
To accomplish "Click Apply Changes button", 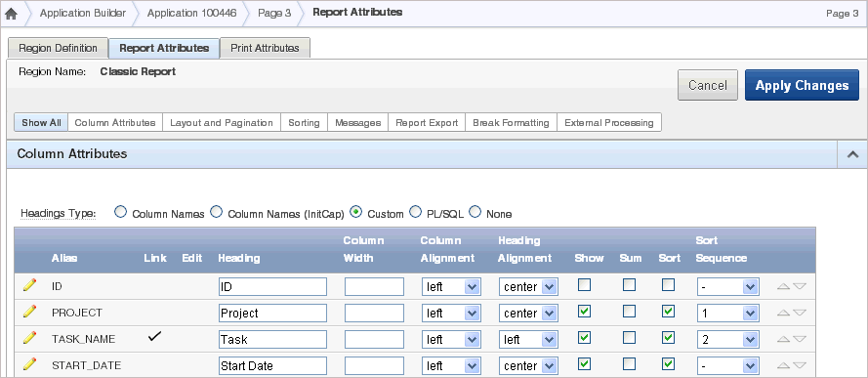I will pyautogui.click(x=803, y=85).
